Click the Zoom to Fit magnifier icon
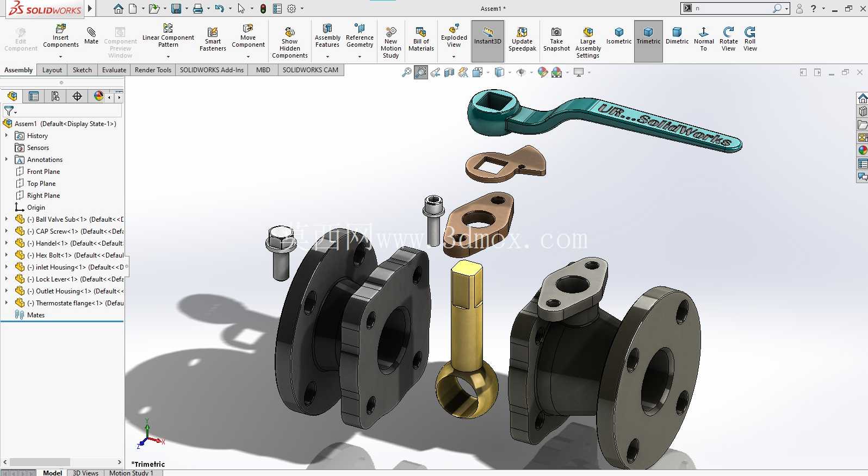The width and height of the screenshot is (868, 476). tap(406, 72)
